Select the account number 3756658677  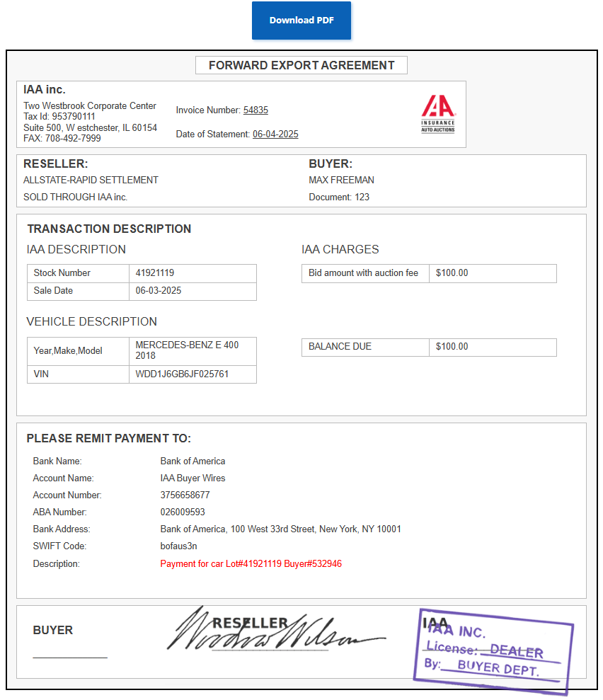(185, 495)
